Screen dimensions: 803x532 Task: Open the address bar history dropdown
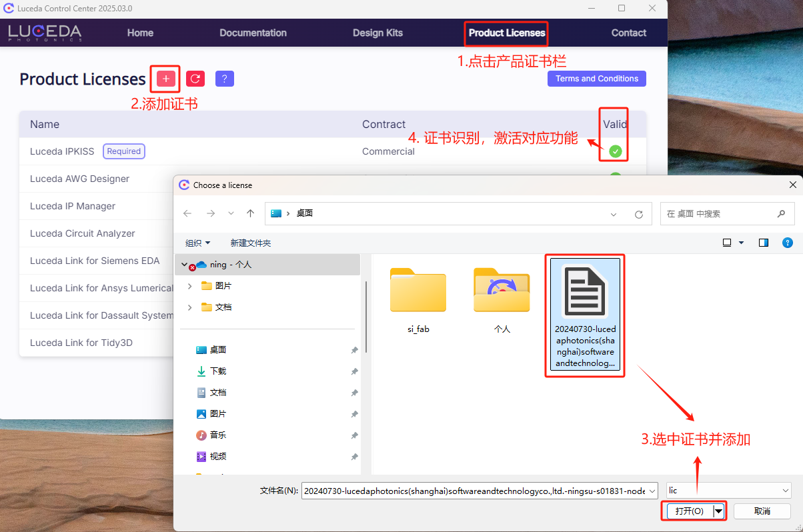click(x=614, y=214)
